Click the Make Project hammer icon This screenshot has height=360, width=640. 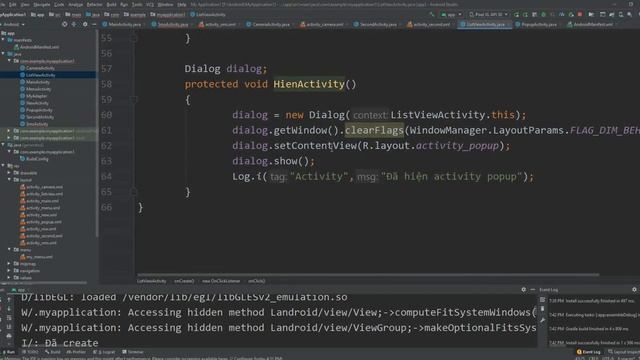pos(431,14)
